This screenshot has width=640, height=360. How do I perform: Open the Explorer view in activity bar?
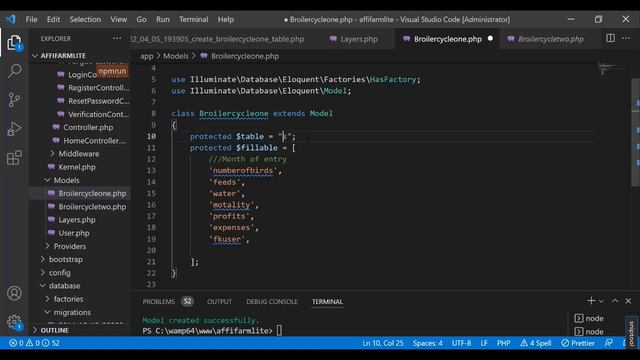click(14, 42)
